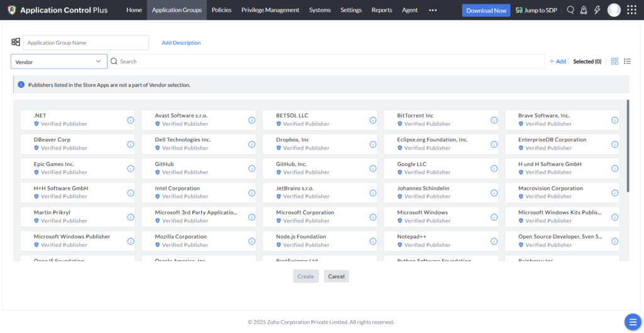Click the vendor list vertical scrollbar
The width and height of the screenshot is (644, 333).
tap(628, 146)
